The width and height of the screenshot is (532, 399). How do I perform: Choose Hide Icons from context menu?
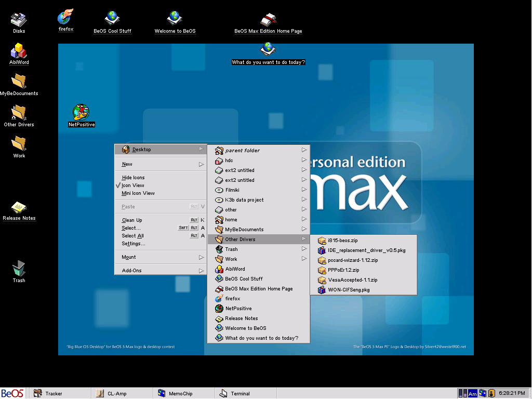coord(161,178)
